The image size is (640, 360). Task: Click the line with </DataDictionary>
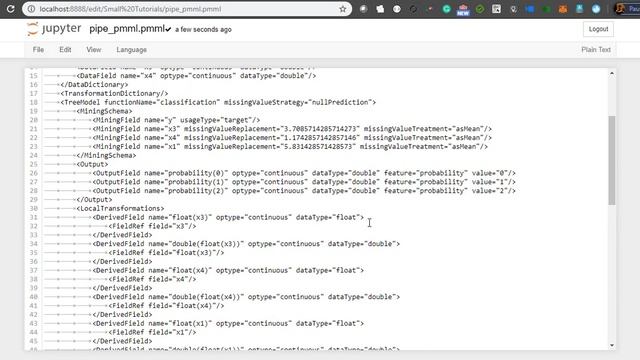pos(95,84)
